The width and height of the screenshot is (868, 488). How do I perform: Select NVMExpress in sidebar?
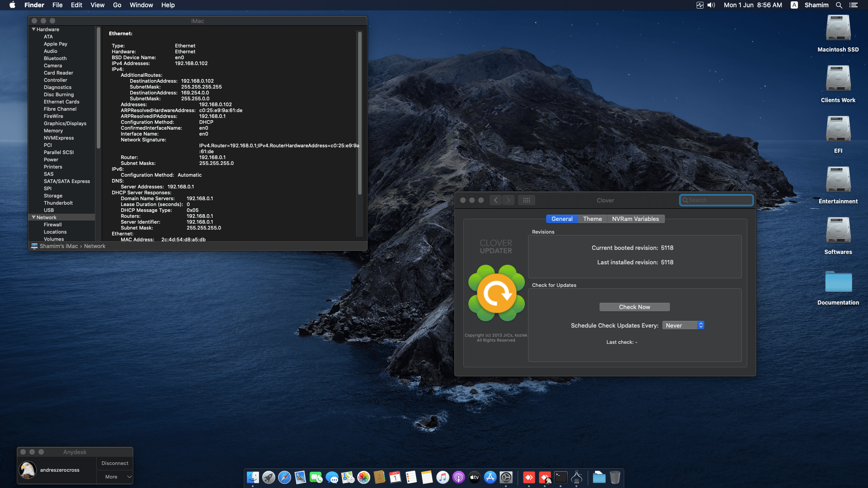click(x=59, y=138)
